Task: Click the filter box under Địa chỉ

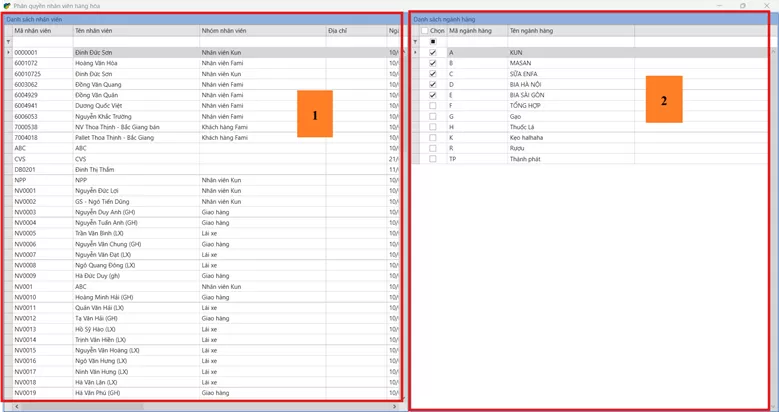Action: pyautogui.click(x=356, y=42)
